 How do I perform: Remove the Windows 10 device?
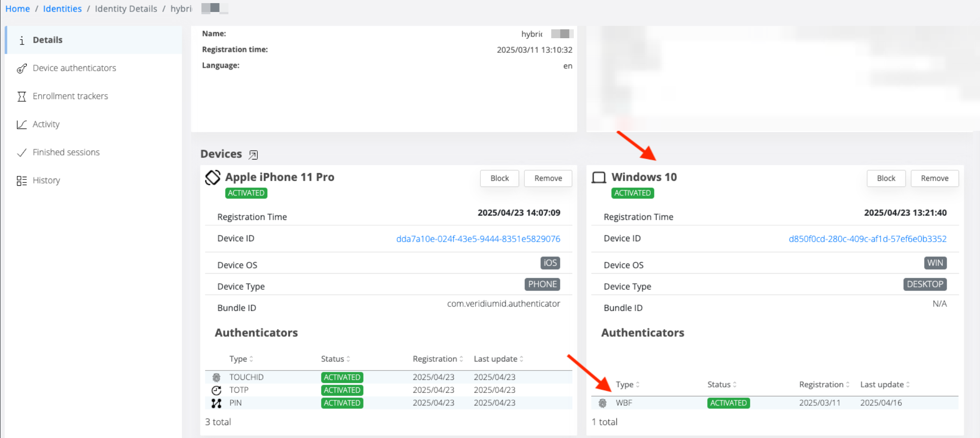tap(934, 178)
